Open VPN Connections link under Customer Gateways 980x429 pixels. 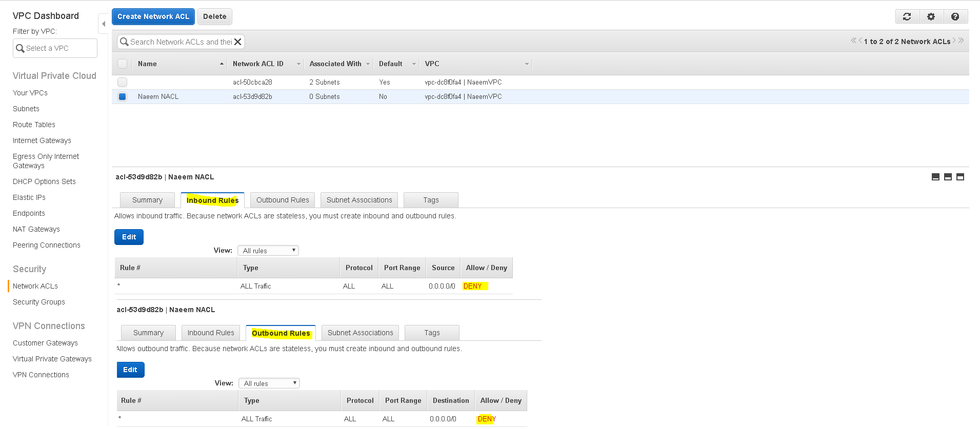point(41,375)
